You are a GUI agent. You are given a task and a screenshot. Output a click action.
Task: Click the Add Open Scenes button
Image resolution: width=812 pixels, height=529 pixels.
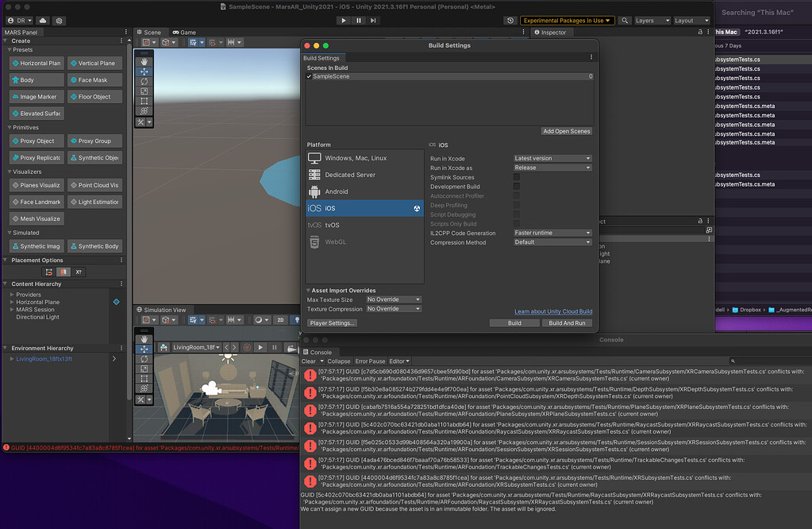[x=566, y=130]
